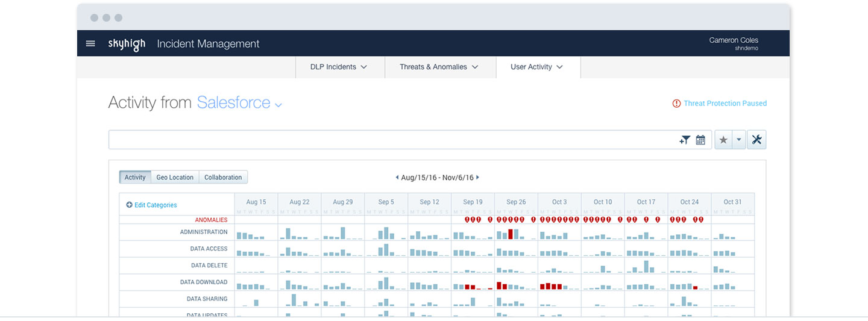Select the DATA DOWNLOAD category label

[x=204, y=282]
